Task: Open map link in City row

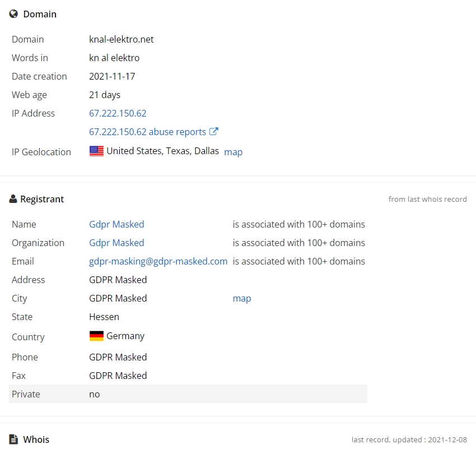Action: [242, 299]
